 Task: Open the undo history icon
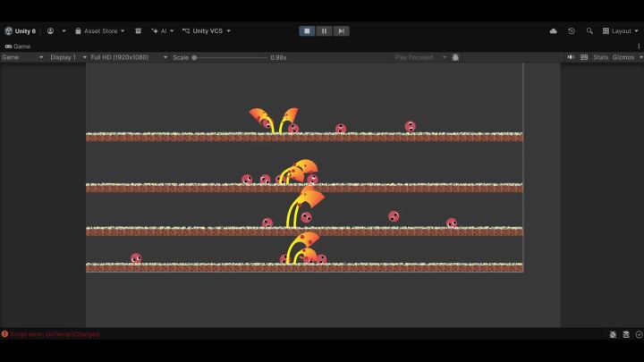coord(572,31)
